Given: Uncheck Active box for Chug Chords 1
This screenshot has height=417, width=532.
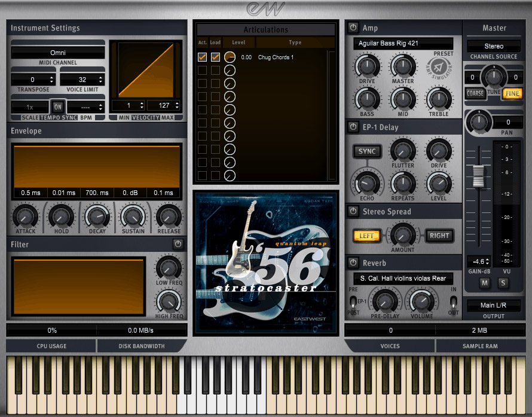Looking at the screenshot, I should pos(203,57).
